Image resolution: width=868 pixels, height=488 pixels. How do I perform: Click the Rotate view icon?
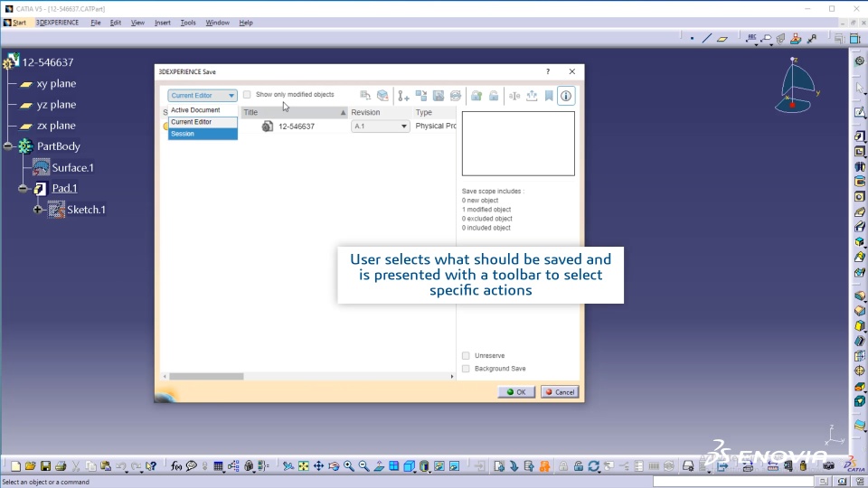(334, 466)
